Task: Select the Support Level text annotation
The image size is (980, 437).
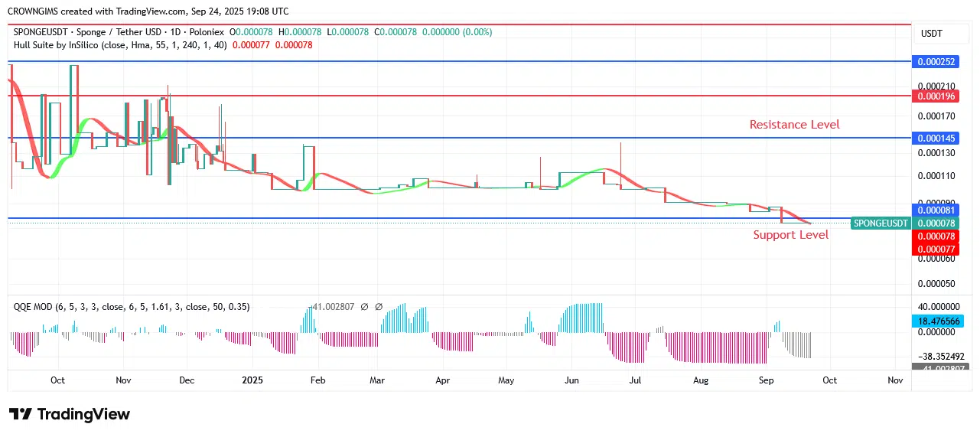Action: click(x=790, y=235)
